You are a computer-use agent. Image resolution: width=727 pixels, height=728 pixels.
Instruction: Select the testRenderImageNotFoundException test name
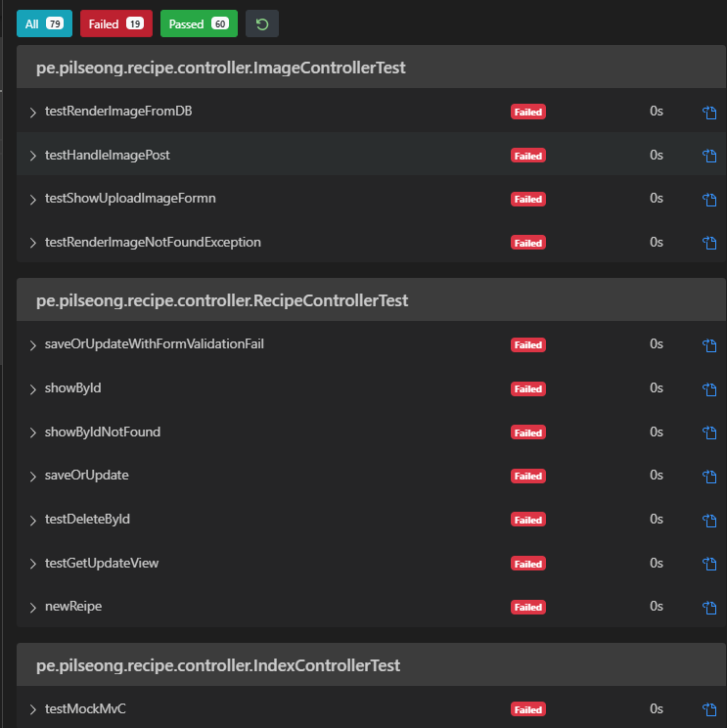click(x=153, y=243)
